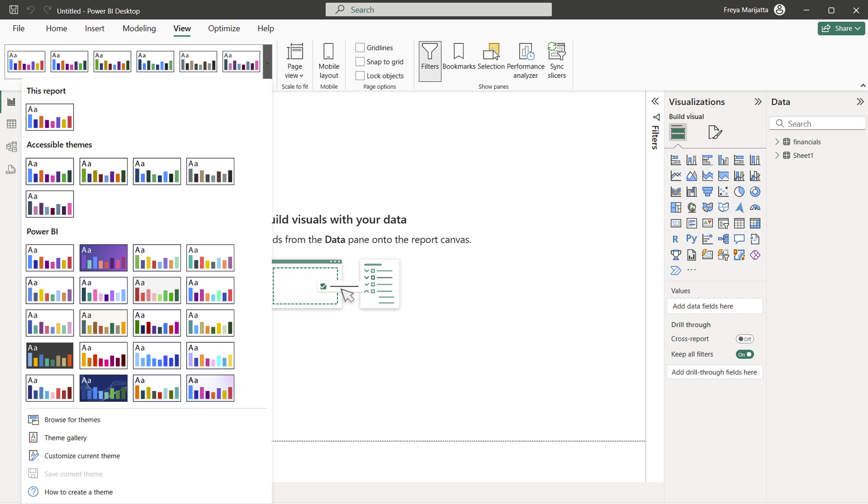Screen dimensions: 868x504
Task: Expand the Filters pane chevrons
Action: click(x=655, y=101)
